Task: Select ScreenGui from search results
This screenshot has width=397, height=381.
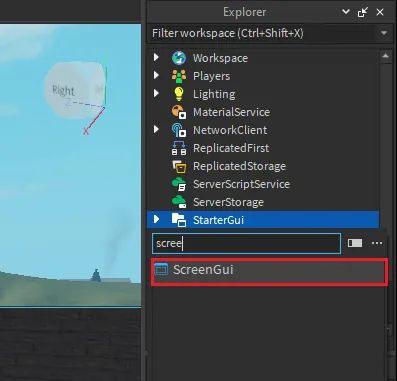Action: [x=269, y=269]
